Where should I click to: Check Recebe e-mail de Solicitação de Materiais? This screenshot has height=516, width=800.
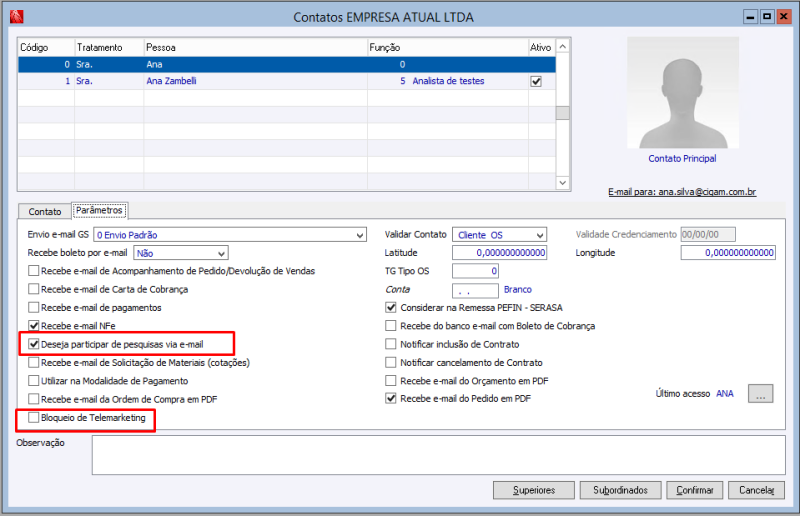(34, 362)
